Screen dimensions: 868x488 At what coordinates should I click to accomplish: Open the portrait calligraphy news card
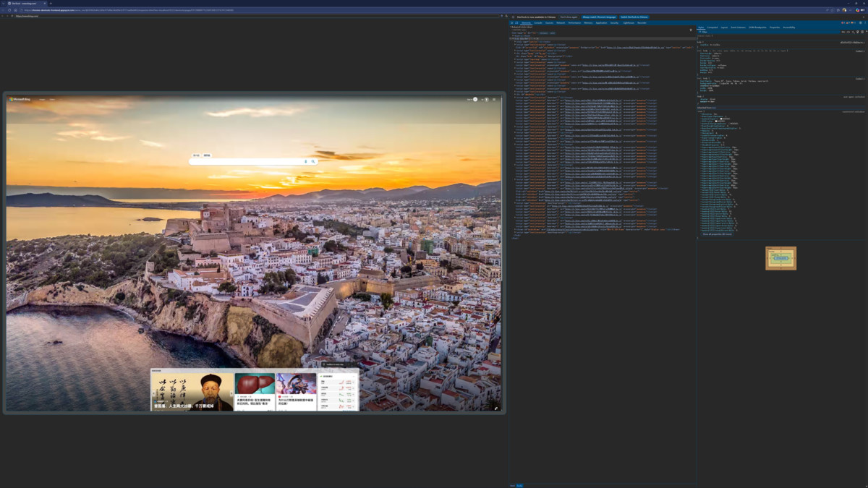(192, 392)
